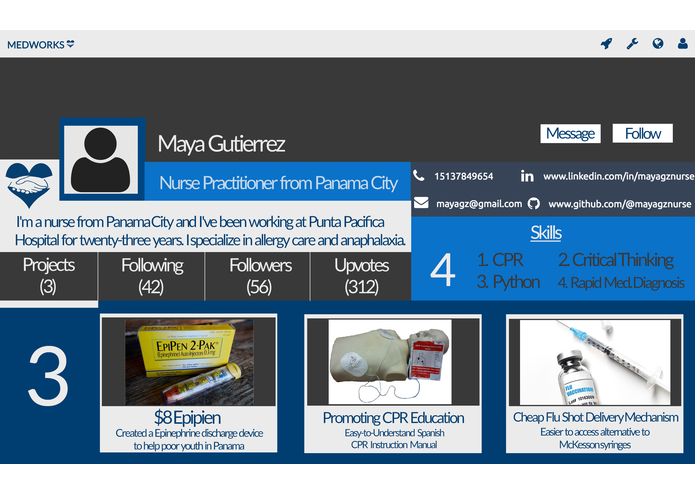Switch to the Upvotes (312) tab
Viewport: 695px width, 494px height.
[361, 276]
